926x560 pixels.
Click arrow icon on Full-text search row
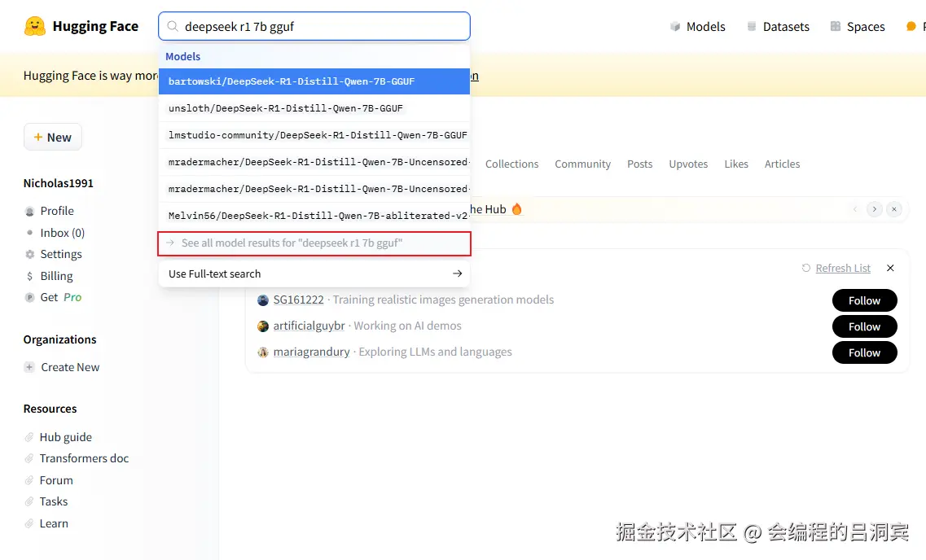click(x=457, y=273)
